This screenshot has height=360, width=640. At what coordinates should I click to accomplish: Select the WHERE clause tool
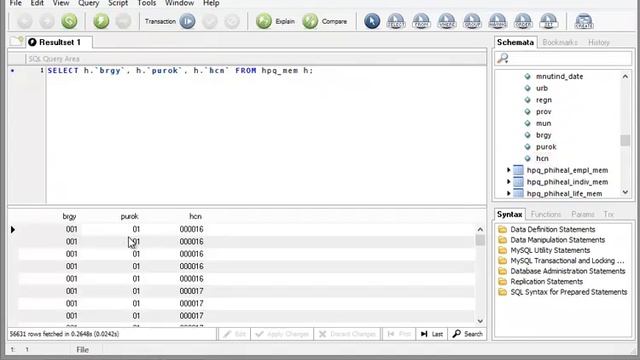(447, 21)
